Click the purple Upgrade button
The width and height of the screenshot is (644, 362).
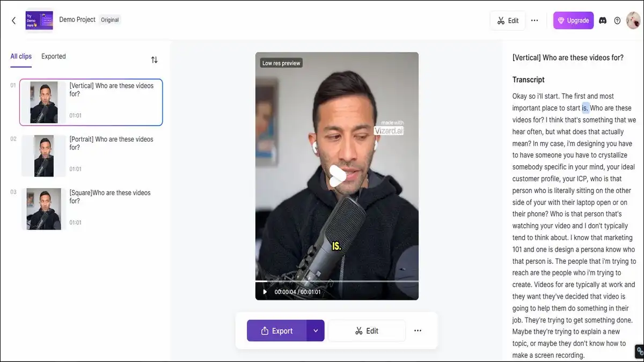573,20
